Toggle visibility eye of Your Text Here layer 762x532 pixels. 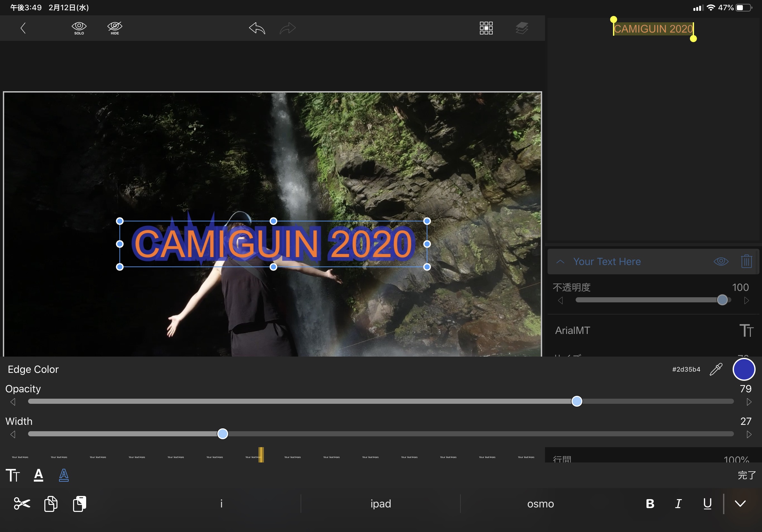pos(721,261)
